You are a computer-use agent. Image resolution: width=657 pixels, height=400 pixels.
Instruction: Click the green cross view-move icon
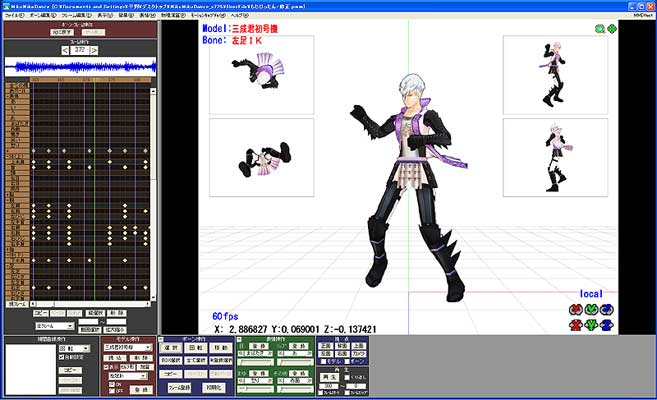tap(612, 29)
